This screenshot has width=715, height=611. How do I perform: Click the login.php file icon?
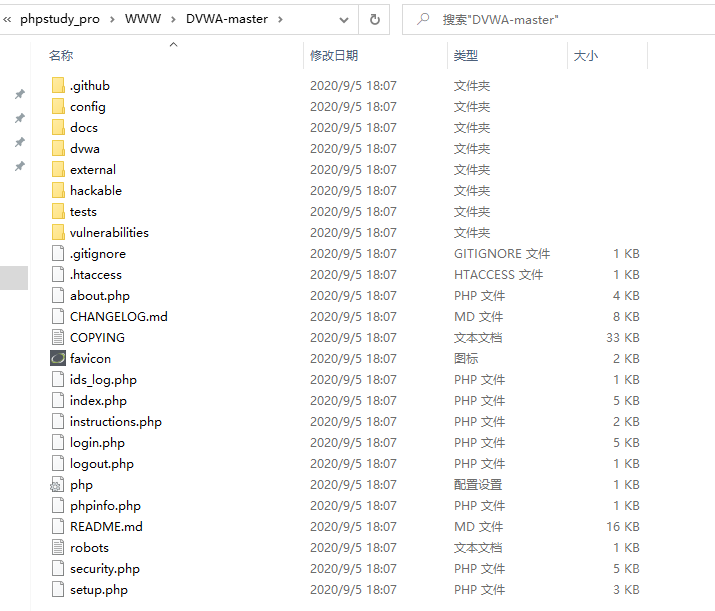[x=58, y=442]
